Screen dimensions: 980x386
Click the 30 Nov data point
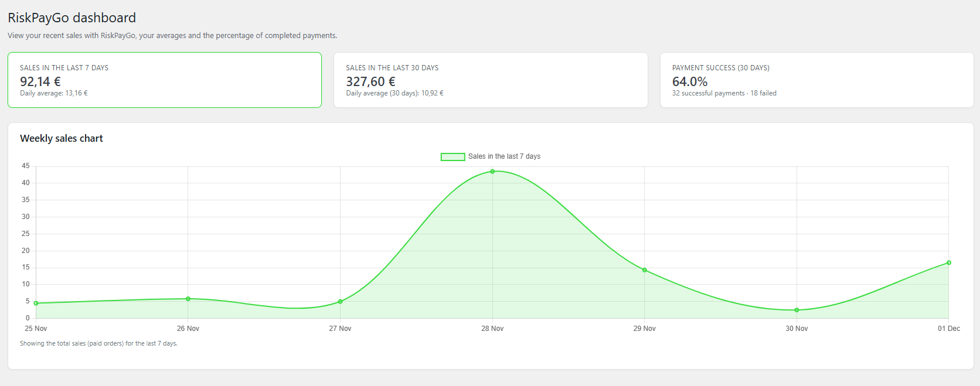(797, 310)
